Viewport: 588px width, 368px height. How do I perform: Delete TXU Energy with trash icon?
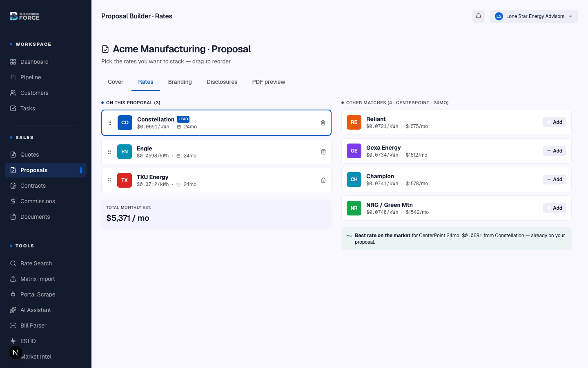point(323,180)
